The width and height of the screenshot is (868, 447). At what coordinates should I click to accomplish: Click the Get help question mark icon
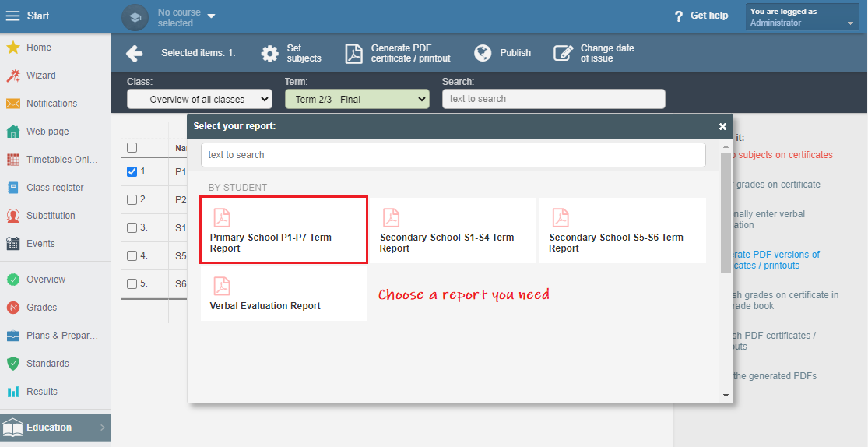coord(679,16)
